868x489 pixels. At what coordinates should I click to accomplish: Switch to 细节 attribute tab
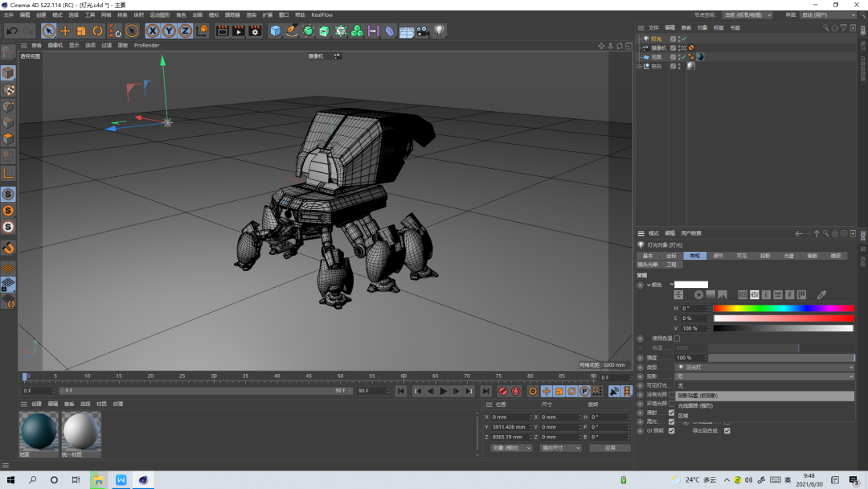tap(718, 256)
